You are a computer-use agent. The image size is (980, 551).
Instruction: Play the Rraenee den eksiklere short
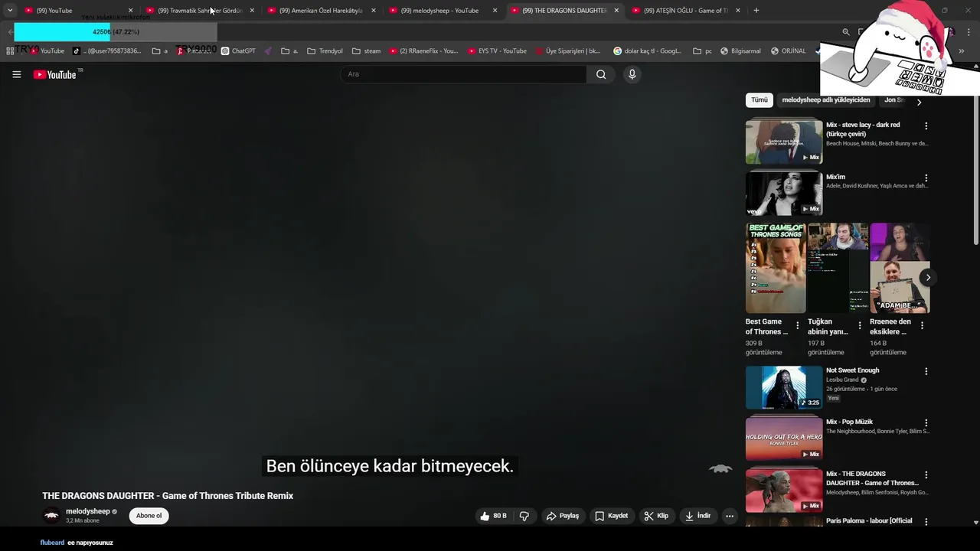coord(900,268)
